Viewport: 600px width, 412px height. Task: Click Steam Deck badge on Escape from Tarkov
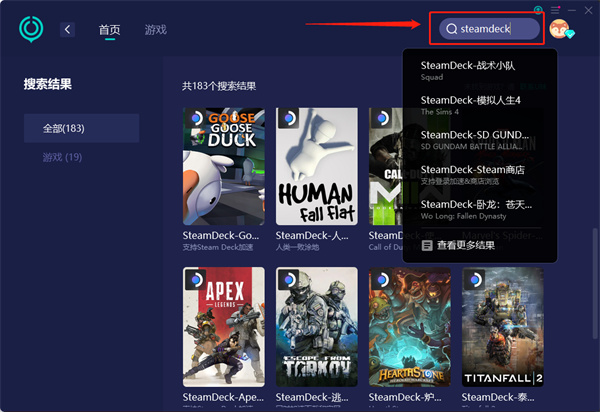[x=289, y=280]
